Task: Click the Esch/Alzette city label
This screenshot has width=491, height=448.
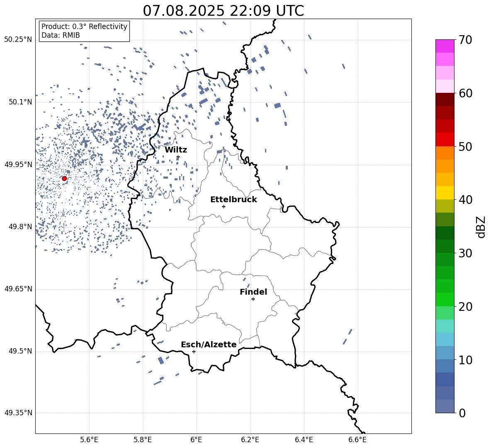Action: click(209, 345)
